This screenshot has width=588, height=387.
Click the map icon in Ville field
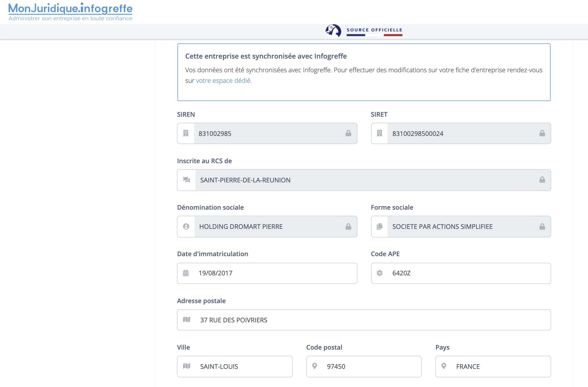pyautogui.click(x=187, y=366)
